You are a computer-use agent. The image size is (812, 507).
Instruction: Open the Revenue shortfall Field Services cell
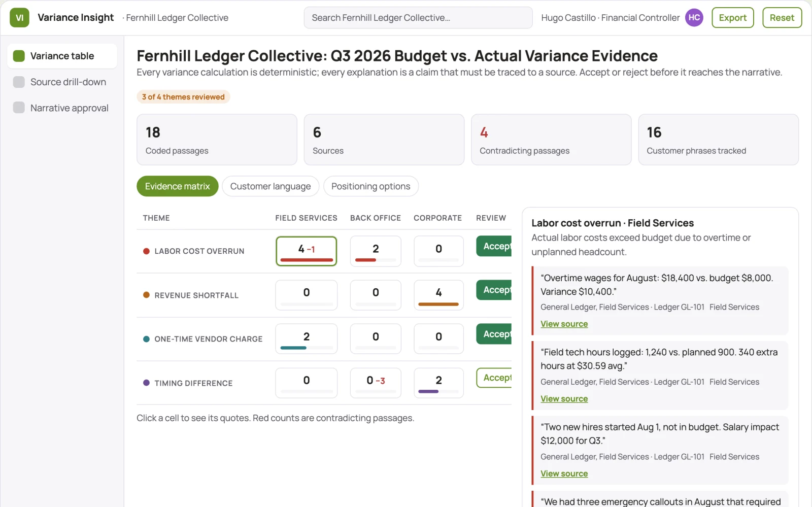[x=307, y=295]
